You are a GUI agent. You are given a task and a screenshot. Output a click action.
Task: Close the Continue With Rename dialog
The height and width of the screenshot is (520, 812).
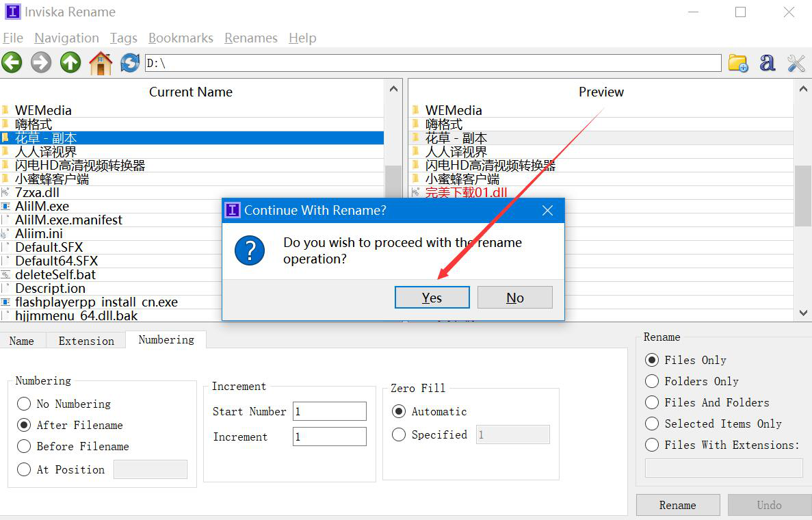(547, 210)
